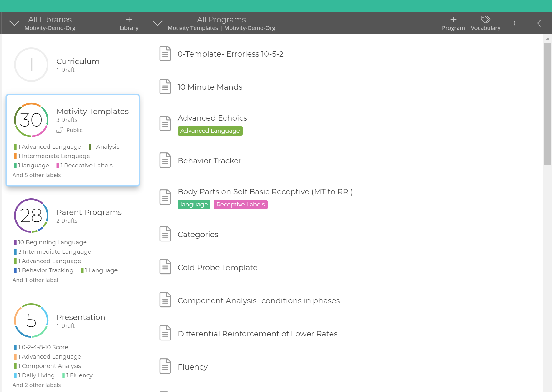Open the Presentation library
Viewport: 552px width, 392px height.
[x=81, y=317]
